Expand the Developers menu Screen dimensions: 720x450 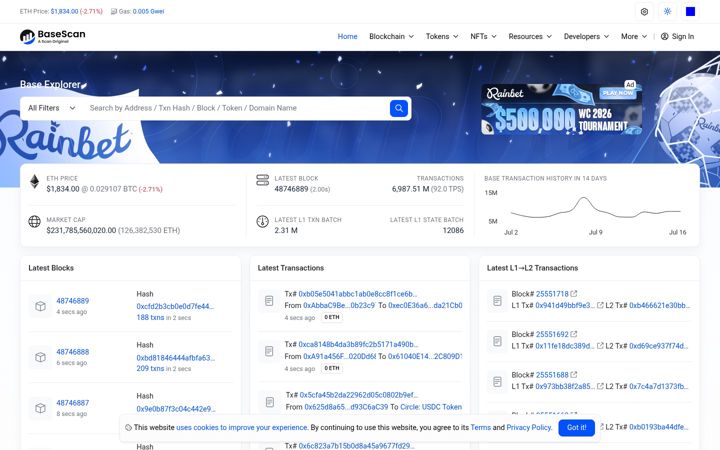(x=586, y=36)
